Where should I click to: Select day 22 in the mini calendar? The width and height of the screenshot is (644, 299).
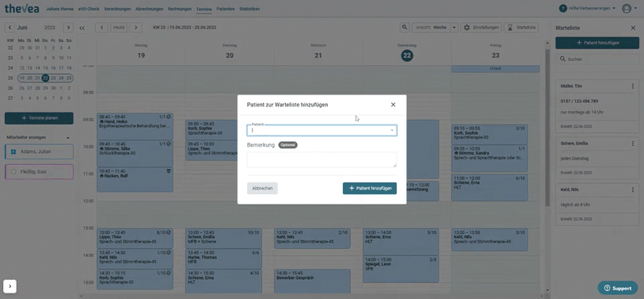pos(45,78)
